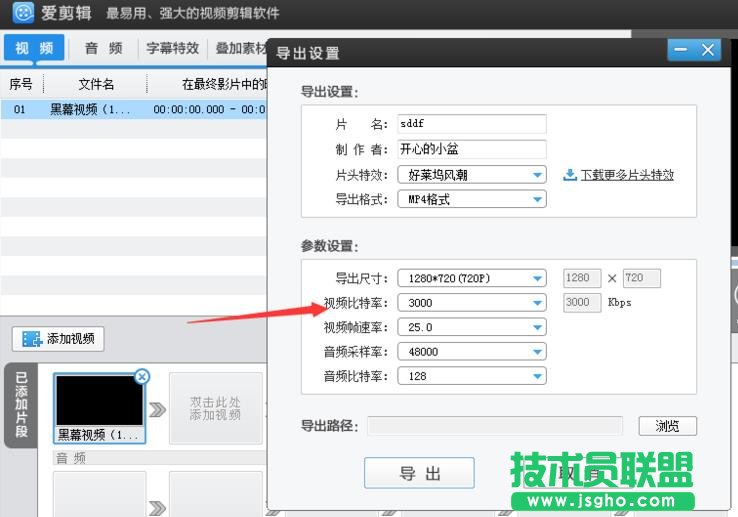Viewport: 738px width, 517px height.
Task: Open the 叠加素材 tab
Action: pyautogui.click(x=240, y=48)
